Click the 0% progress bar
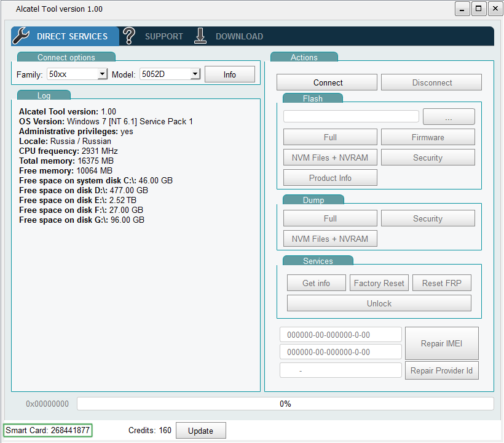The image size is (504, 443). (285, 404)
